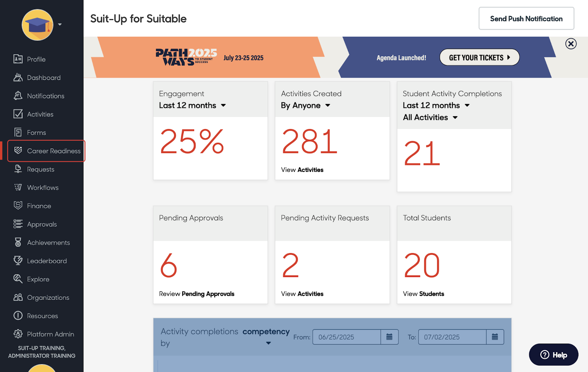Open Platform Admin gear icon
Viewport: 588px width, 372px height.
point(18,334)
